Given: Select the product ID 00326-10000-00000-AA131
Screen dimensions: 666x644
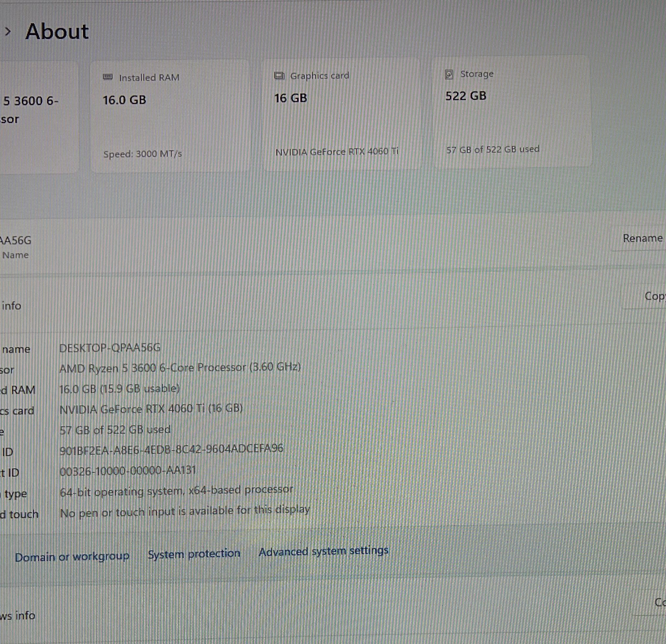Looking at the screenshot, I should [x=128, y=470].
